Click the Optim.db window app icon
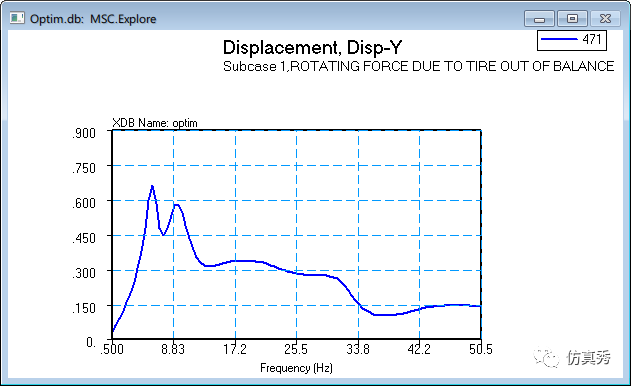631x386 pixels. pos(17,19)
